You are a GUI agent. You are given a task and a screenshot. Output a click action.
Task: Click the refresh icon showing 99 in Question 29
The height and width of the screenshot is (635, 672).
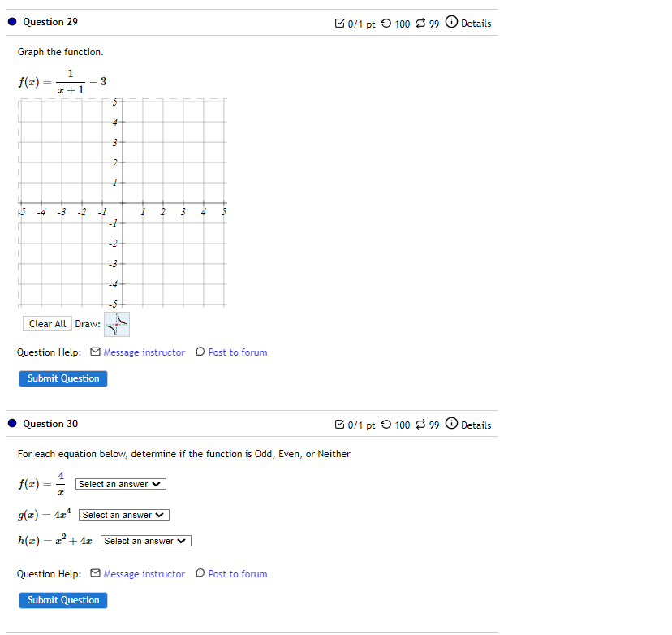(421, 23)
